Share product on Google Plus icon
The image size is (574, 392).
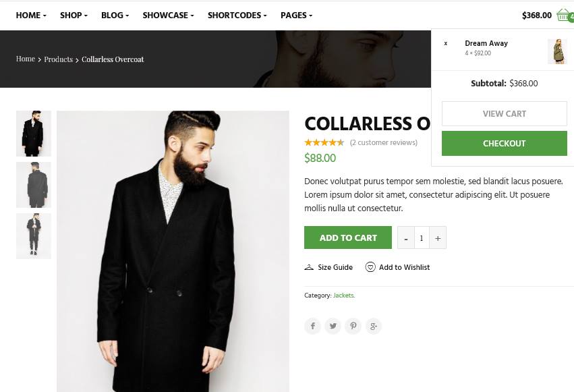coord(374,327)
